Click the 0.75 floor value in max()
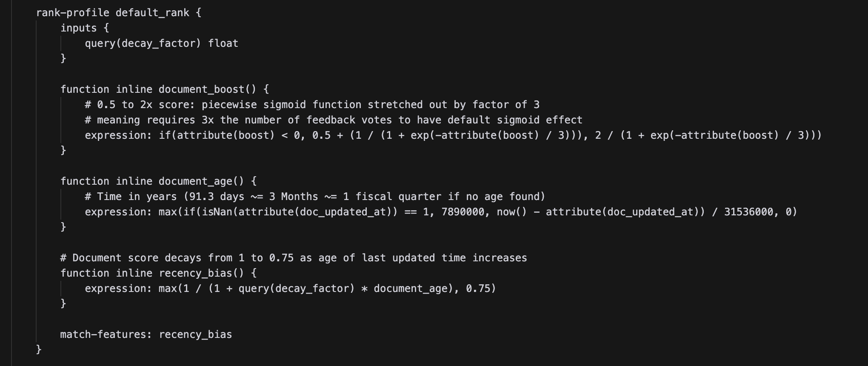This screenshot has height=366, width=868. pyautogui.click(x=478, y=289)
